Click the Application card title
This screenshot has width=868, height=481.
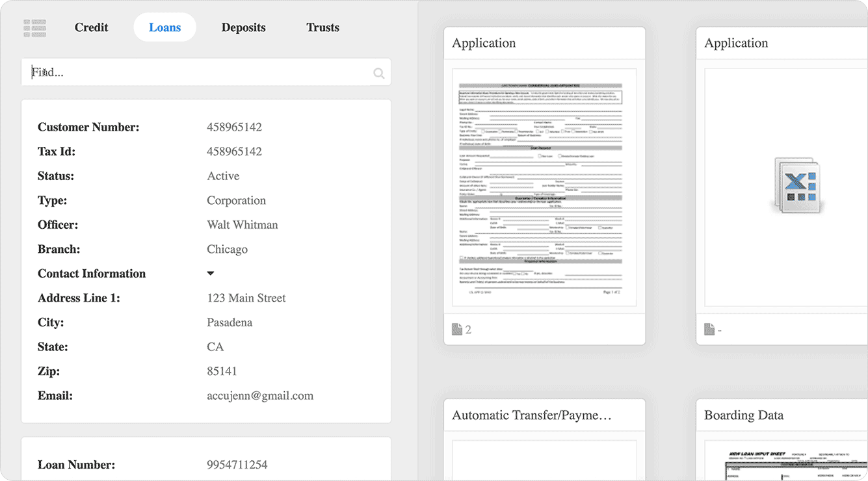[484, 43]
